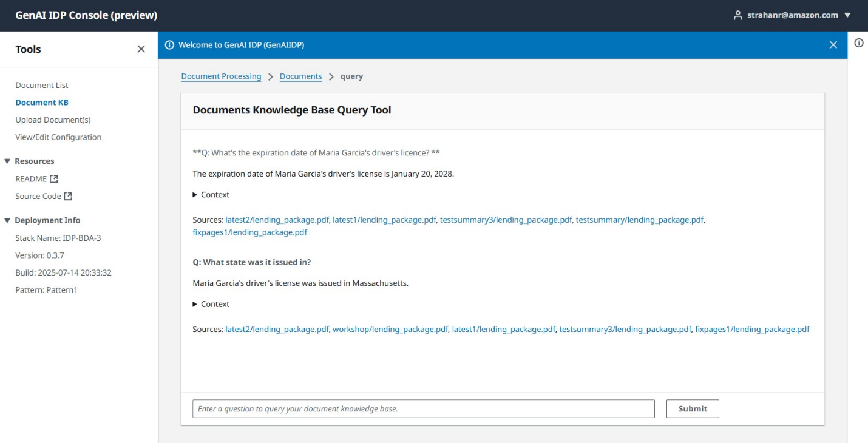The height and width of the screenshot is (443, 868).
Task: Click the user profile icon
Action: point(738,15)
